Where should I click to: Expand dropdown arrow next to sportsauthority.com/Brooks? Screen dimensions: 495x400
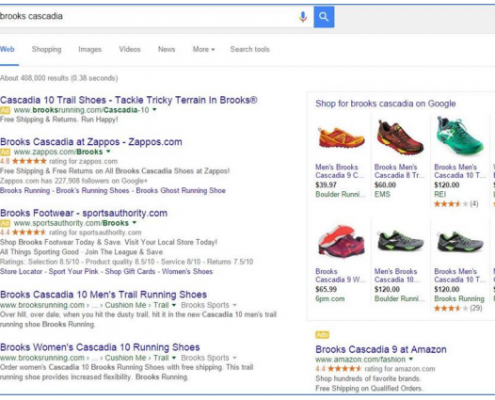coord(134,223)
